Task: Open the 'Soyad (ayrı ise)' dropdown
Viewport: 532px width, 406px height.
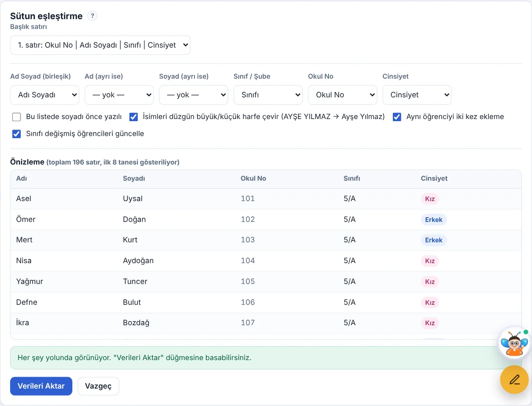Action: point(194,95)
